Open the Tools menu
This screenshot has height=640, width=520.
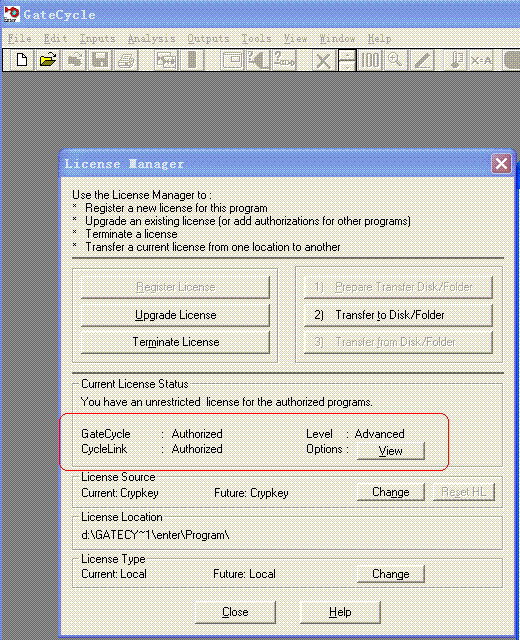click(256, 39)
